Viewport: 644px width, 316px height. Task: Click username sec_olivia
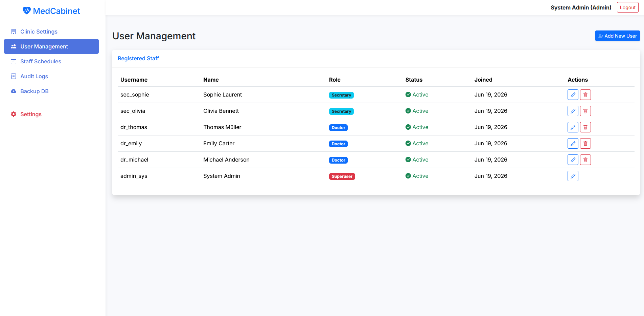(133, 111)
